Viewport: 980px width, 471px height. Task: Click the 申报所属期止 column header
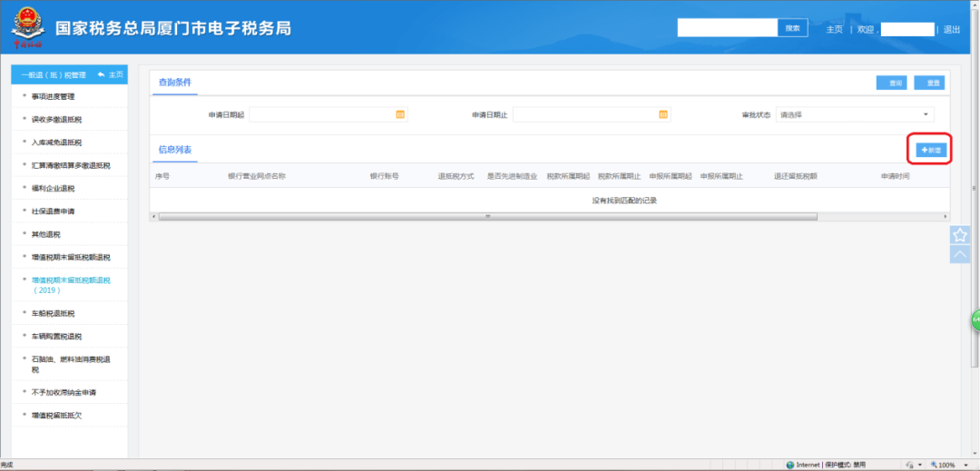(x=722, y=176)
